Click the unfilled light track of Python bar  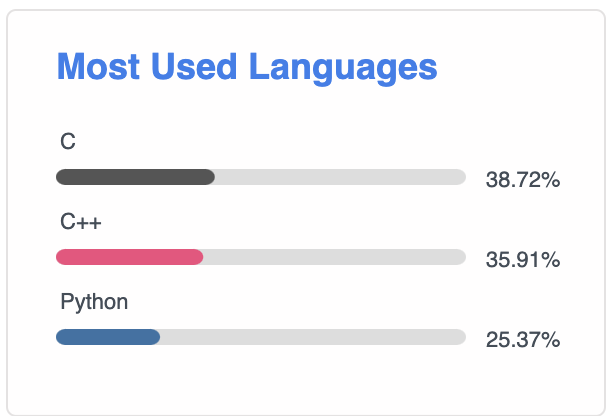(313, 337)
